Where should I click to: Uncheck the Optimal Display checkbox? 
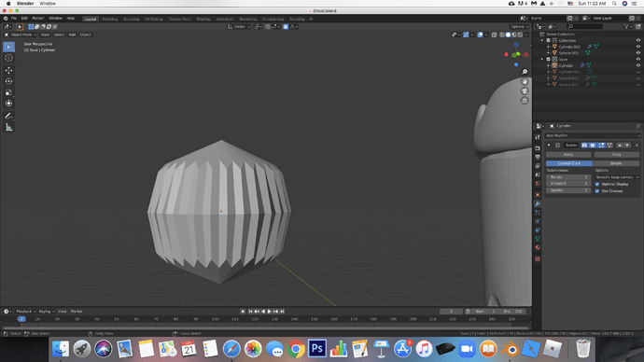click(597, 185)
